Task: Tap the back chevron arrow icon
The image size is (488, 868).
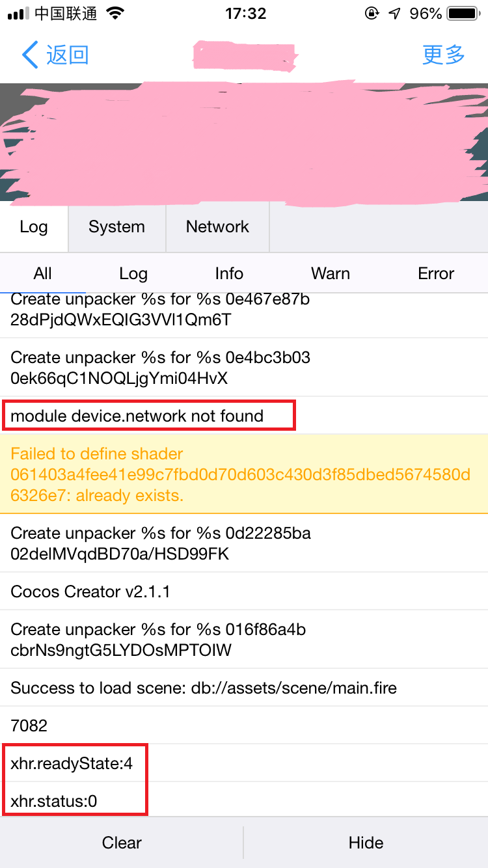Action: 30,55
